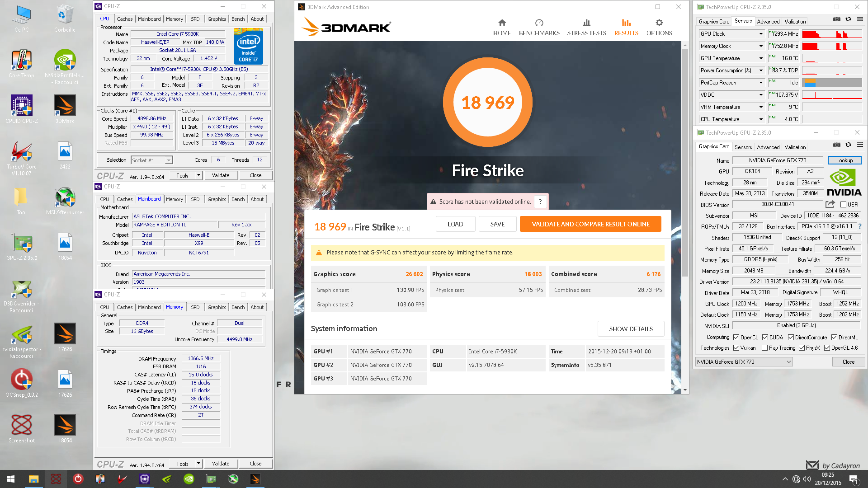The image size is (868, 488).
Task: Open nvidiaInspector desktop shortcut
Action: 21,341
